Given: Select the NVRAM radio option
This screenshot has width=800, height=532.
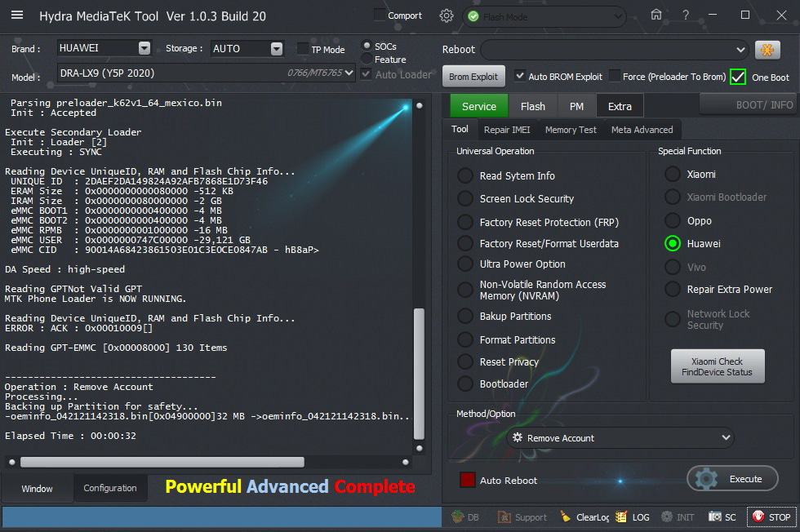Looking at the screenshot, I should [x=464, y=290].
